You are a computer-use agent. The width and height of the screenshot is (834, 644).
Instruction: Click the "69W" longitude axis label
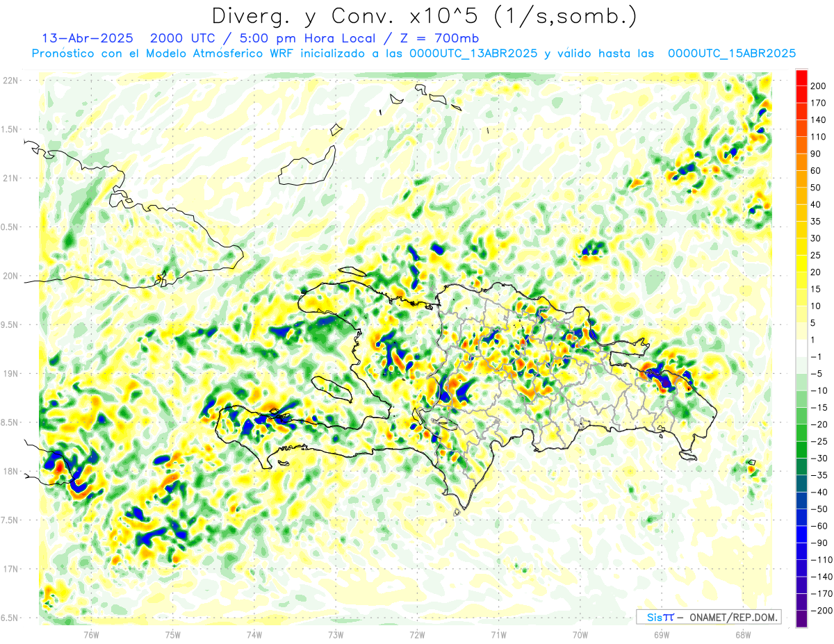pos(662,635)
